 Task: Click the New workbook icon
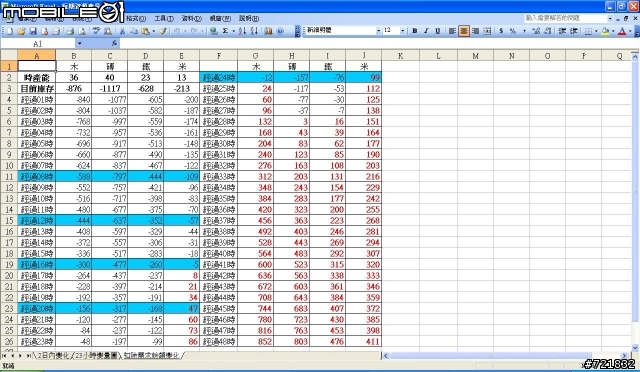10,31
